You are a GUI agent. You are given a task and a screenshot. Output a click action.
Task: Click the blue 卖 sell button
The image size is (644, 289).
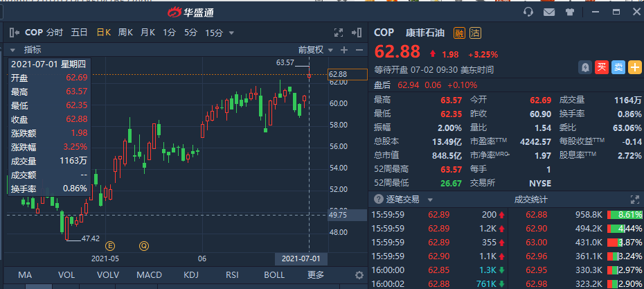[x=618, y=67]
